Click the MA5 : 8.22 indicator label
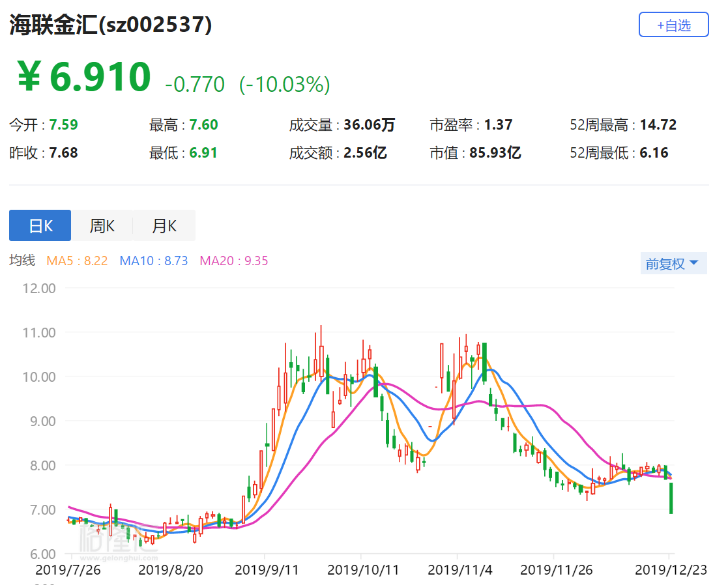728x585 pixels. (x=77, y=261)
